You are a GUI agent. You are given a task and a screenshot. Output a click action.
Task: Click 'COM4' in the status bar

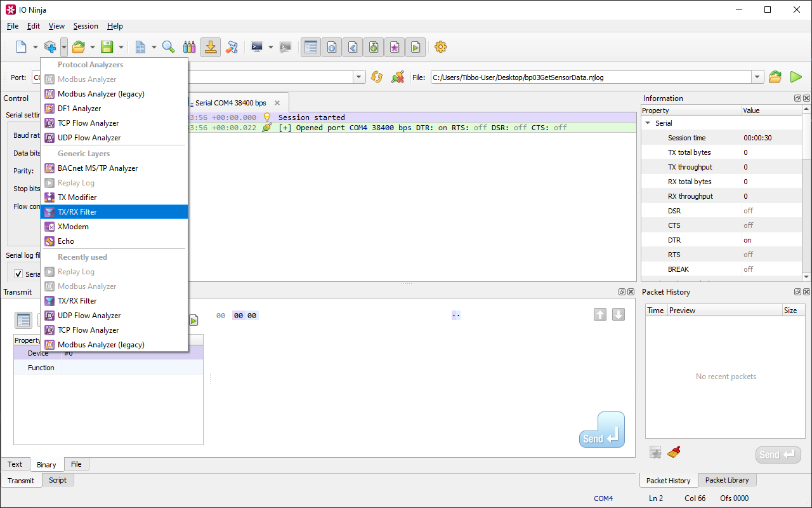[x=603, y=498]
